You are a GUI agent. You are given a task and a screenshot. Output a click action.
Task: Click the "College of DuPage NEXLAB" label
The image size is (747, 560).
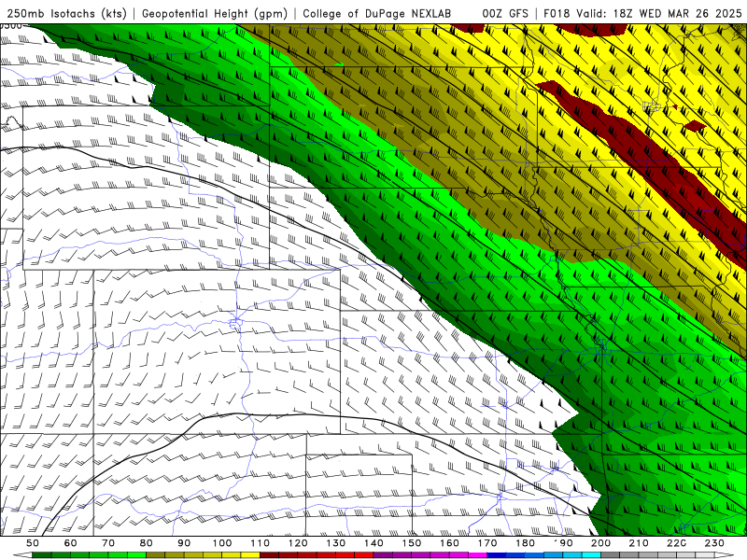[377, 13]
